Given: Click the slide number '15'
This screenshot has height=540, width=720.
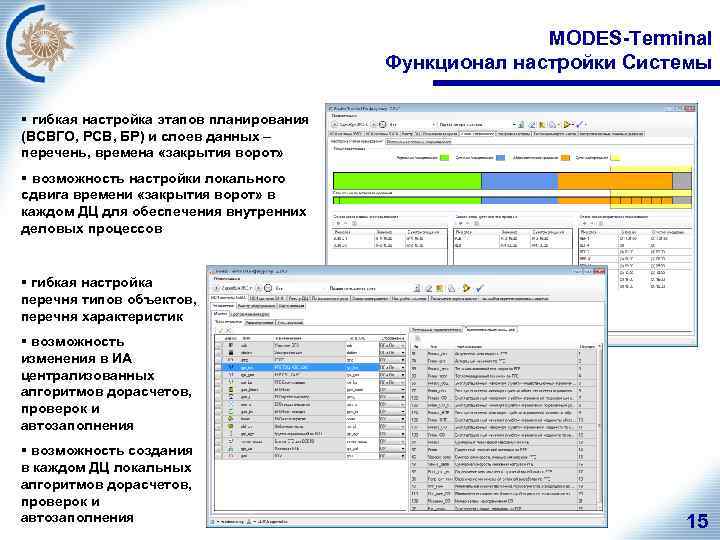Looking at the screenshot, I should point(698,521).
